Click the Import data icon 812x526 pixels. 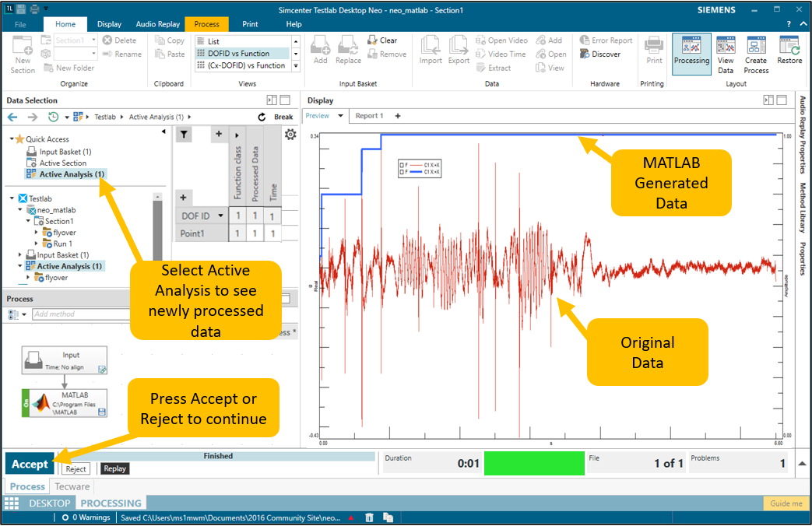pos(431,51)
